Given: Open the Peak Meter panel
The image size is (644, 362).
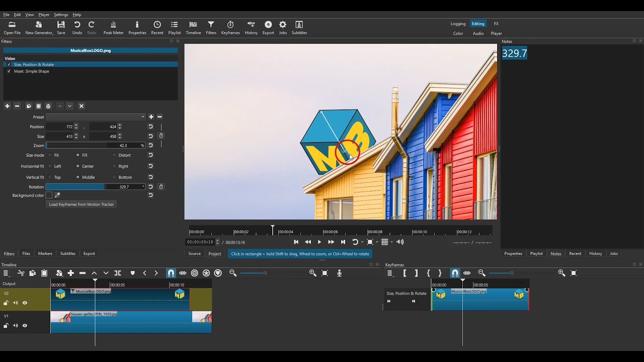Looking at the screenshot, I should point(113,28).
